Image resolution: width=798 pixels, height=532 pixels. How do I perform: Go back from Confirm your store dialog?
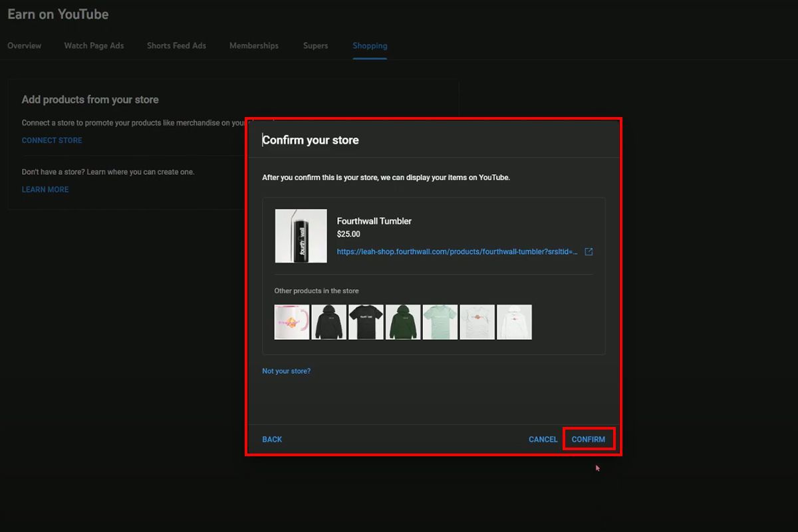272,440
